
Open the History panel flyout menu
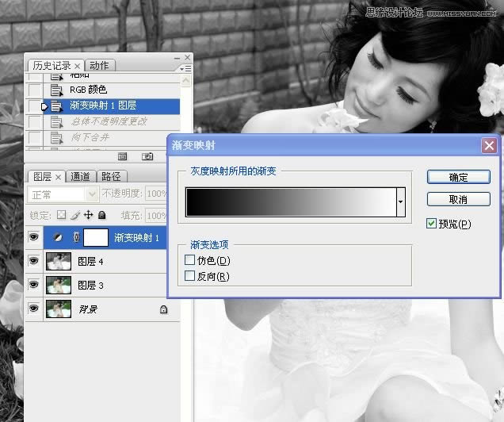[x=186, y=69]
